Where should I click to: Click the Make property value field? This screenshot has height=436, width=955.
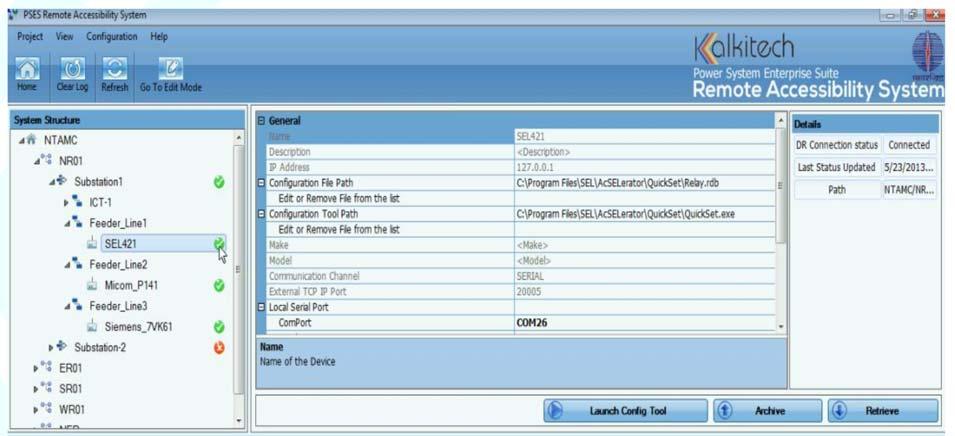pos(644,245)
